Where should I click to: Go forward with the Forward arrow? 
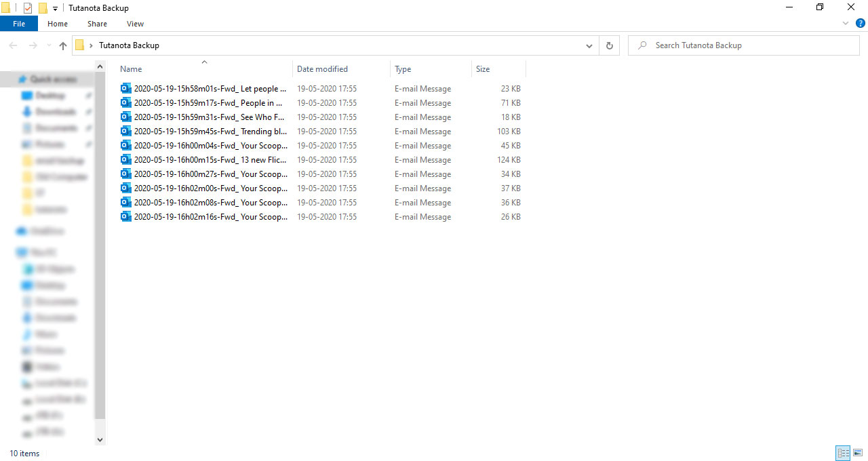point(33,45)
